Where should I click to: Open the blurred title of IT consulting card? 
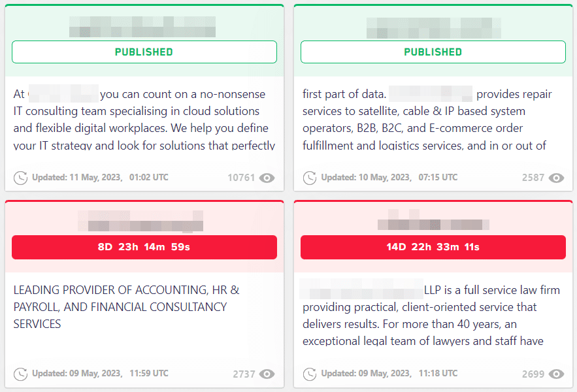coord(142,27)
